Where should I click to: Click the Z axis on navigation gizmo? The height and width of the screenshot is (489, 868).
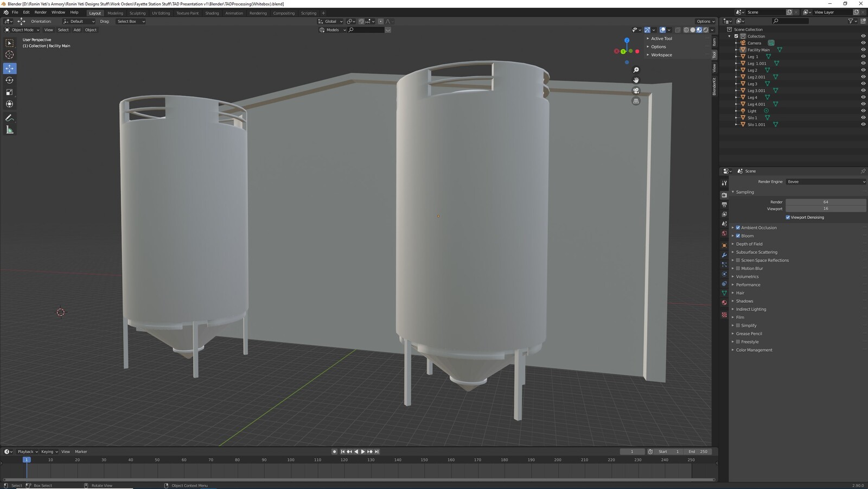click(627, 40)
